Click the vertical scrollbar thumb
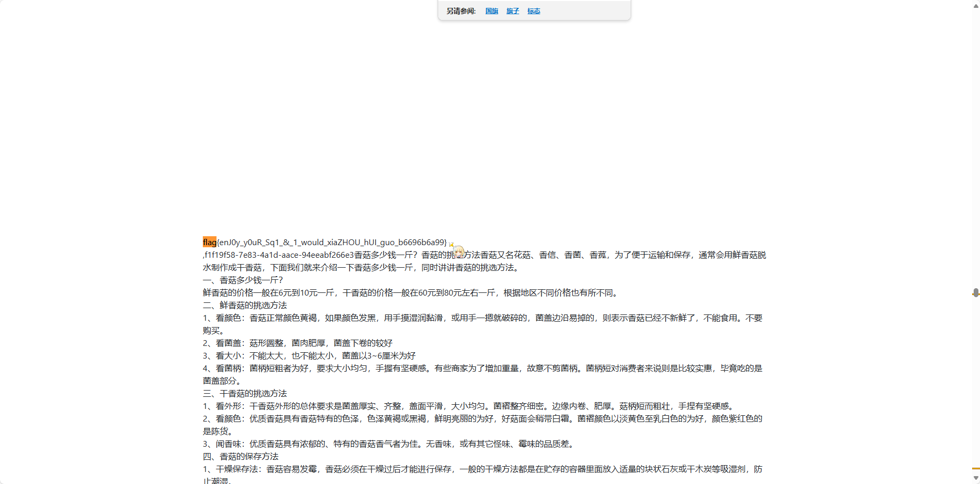 (x=975, y=292)
